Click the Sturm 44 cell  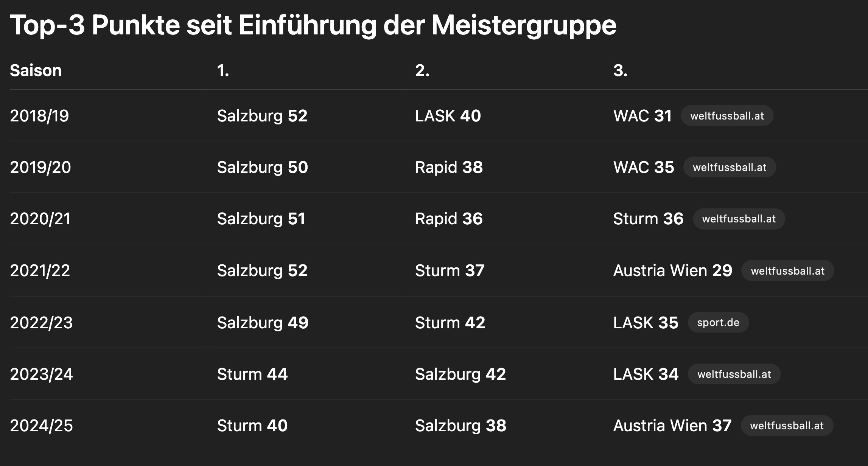tap(252, 374)
